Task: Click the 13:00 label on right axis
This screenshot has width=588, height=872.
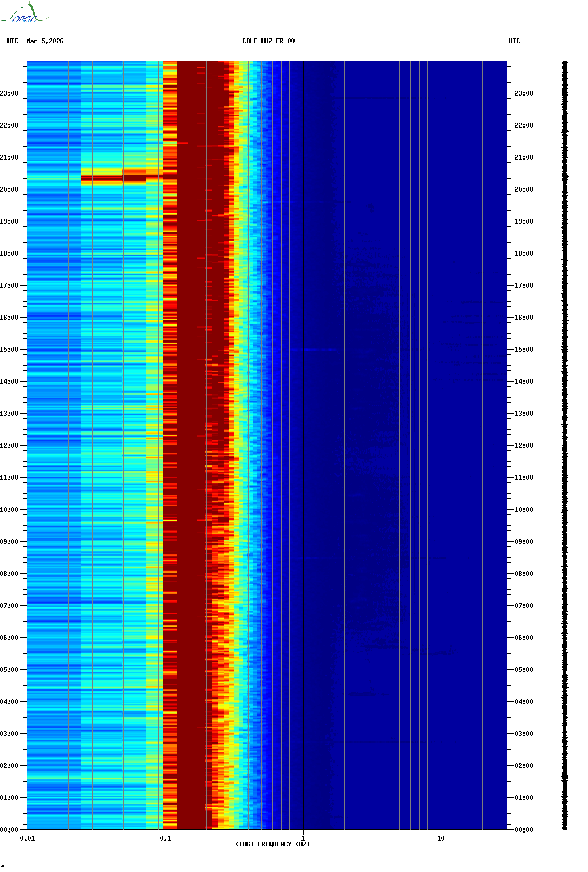Action: [524, 414]
